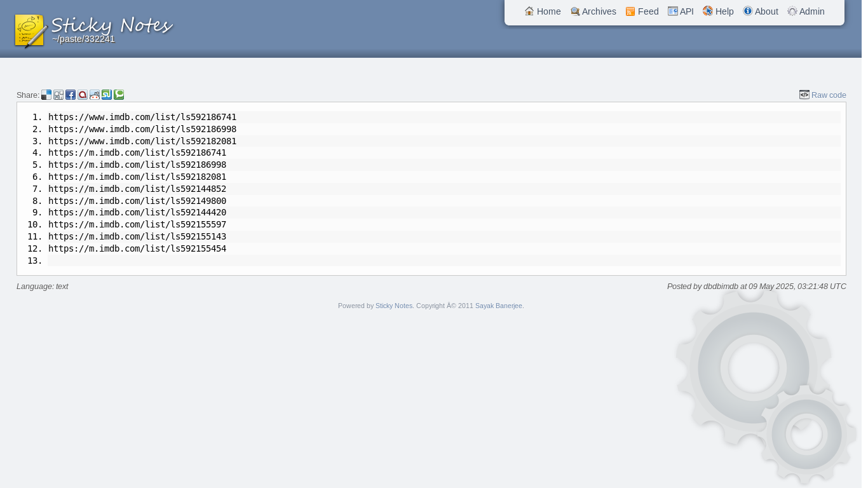Click the Sticky Notes title text
Viewport: 868px width, 488px height.
pos(112,25)
